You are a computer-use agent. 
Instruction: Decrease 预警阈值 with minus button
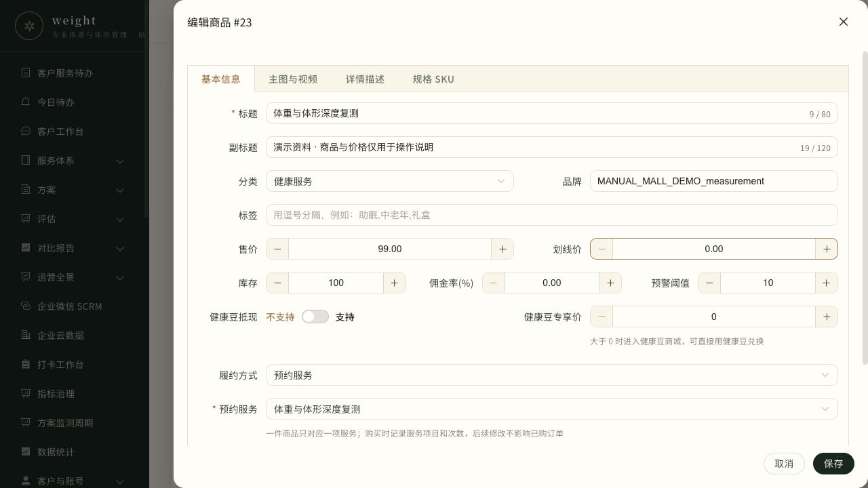[709, 283]
